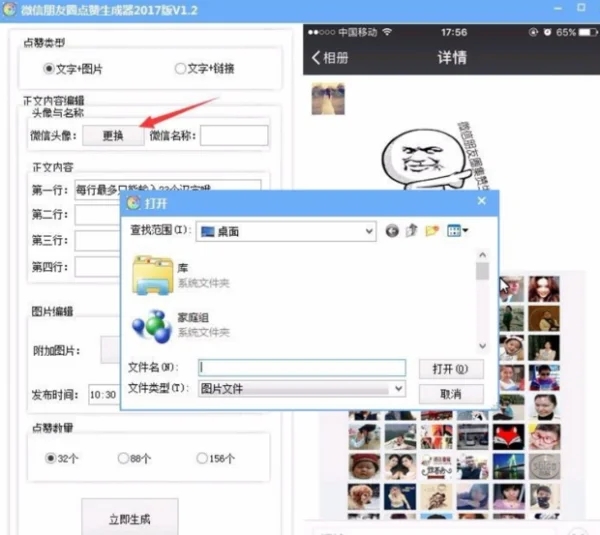Click the up one level icon
The image size is (600, 535).
point(411,230)
